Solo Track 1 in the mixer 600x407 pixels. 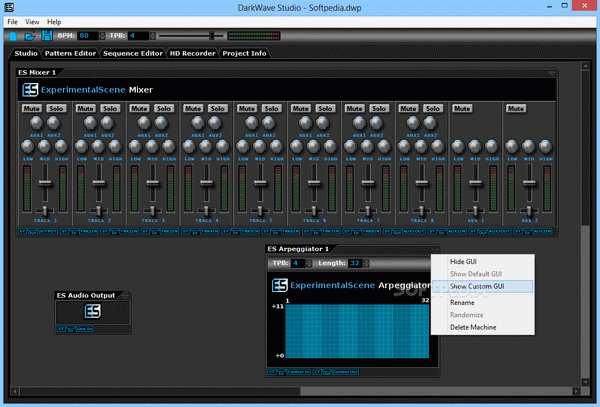56,109
